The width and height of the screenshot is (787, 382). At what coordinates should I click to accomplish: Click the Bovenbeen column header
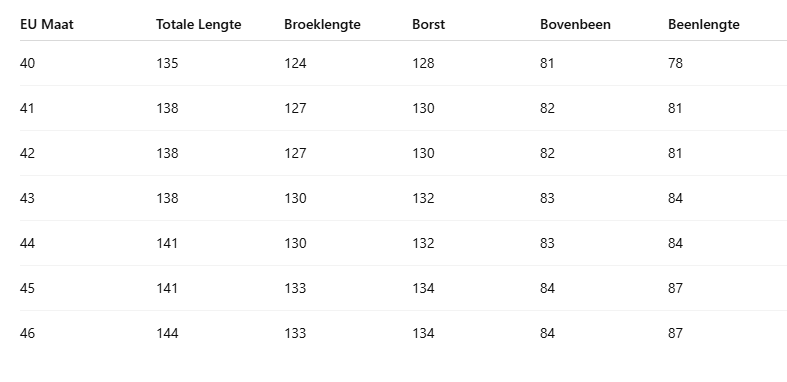[x=575, y=24]
